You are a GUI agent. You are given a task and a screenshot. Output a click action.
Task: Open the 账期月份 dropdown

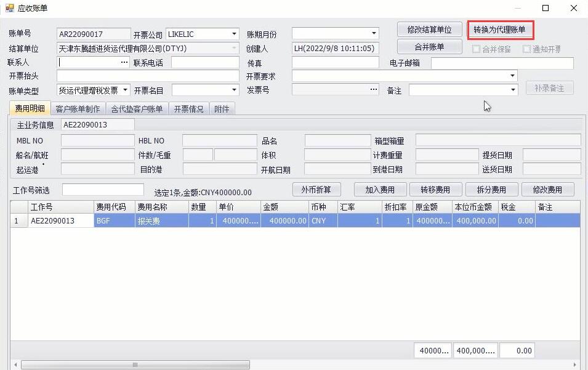[x=374, y=34]
